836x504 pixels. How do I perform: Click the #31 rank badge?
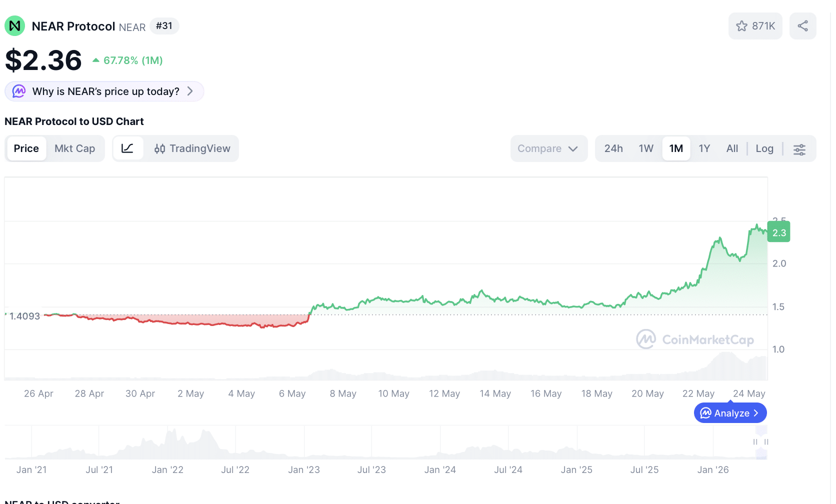(x=164, y=26)
